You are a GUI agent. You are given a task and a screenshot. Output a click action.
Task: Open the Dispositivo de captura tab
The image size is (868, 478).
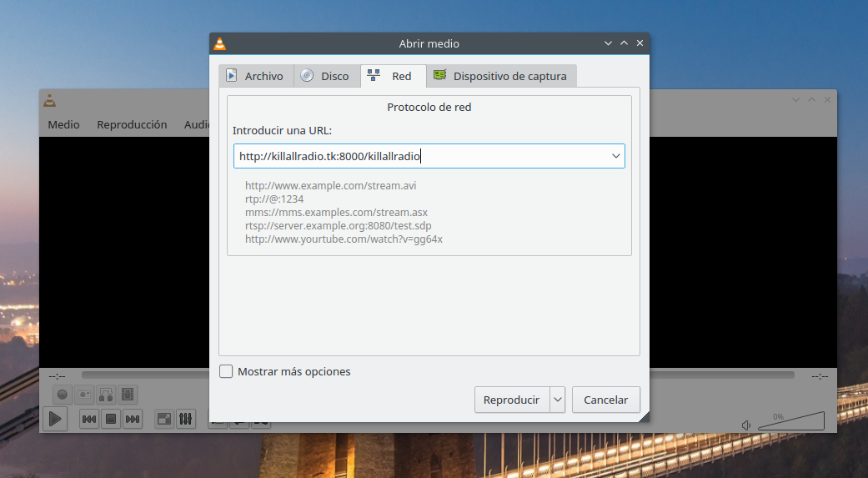click(x=500, y=76)
